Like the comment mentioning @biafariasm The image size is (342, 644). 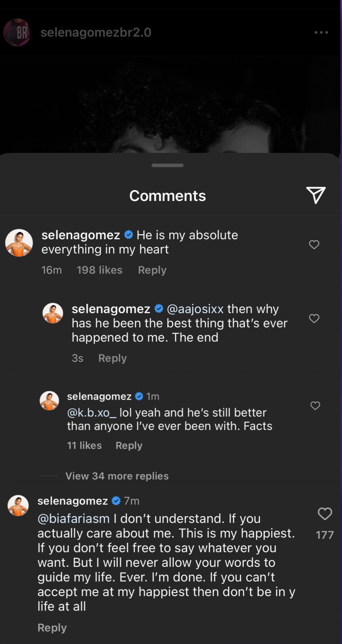pos(325,514)
